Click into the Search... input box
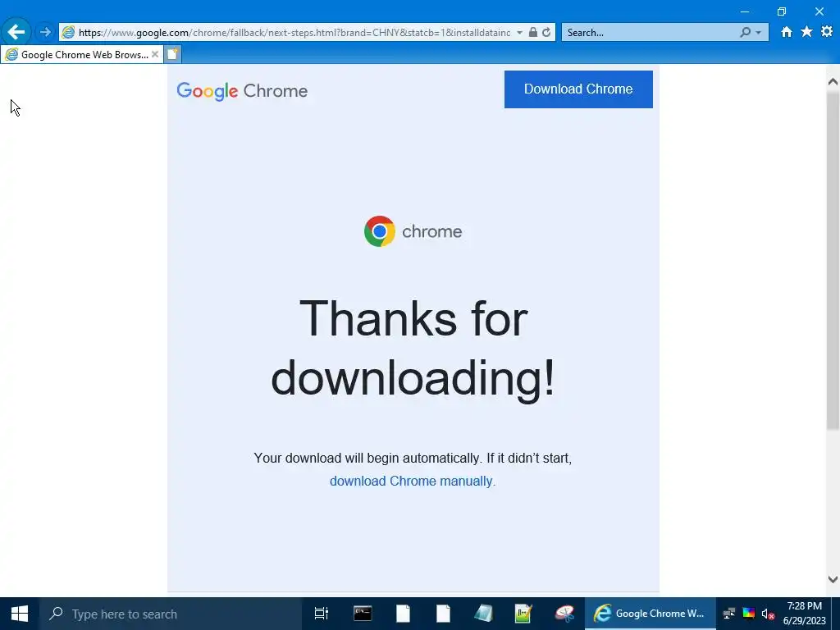Viewport: 840px width, 630px height. (650, 33)
